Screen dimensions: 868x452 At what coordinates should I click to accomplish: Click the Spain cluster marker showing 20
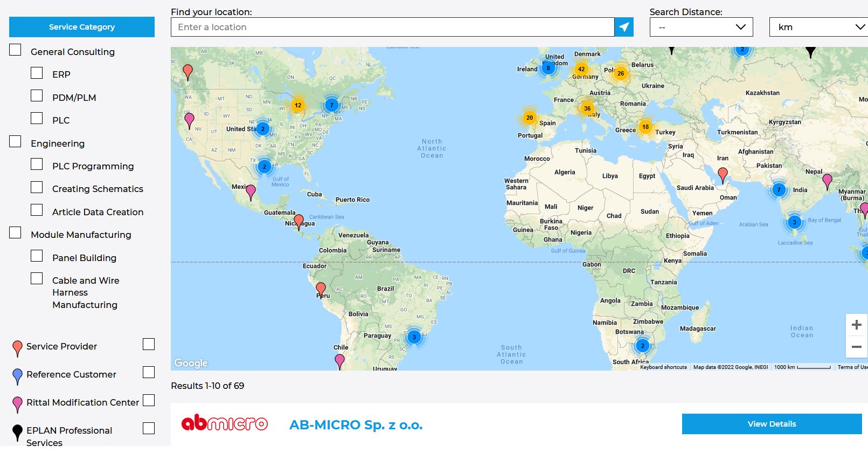(x=529, y=118)
